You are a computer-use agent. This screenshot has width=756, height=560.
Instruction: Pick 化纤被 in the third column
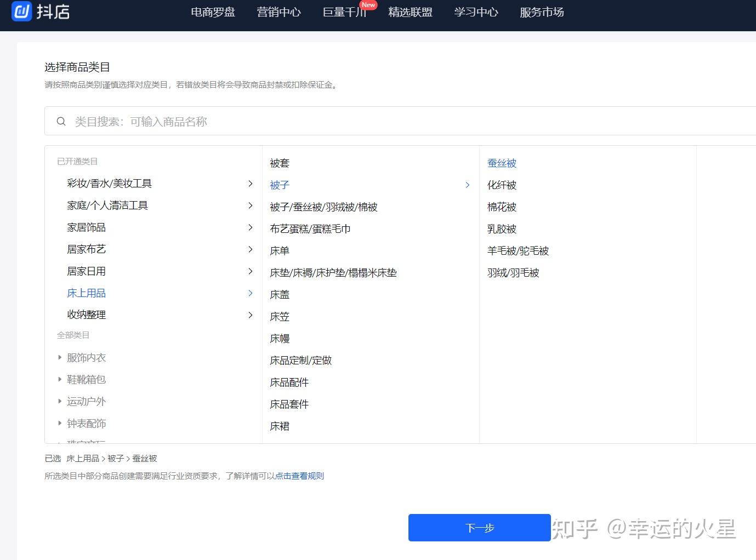(502, 185)
